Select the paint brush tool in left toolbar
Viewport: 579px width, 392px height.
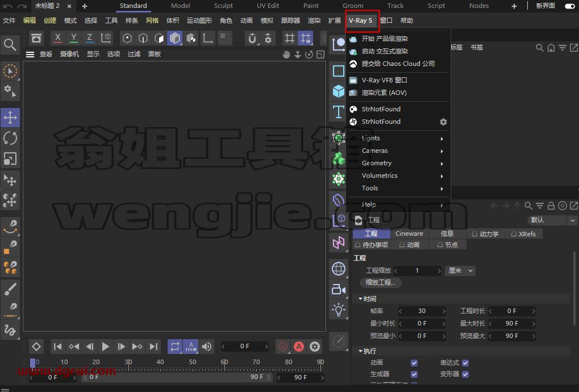click(10, 289)
